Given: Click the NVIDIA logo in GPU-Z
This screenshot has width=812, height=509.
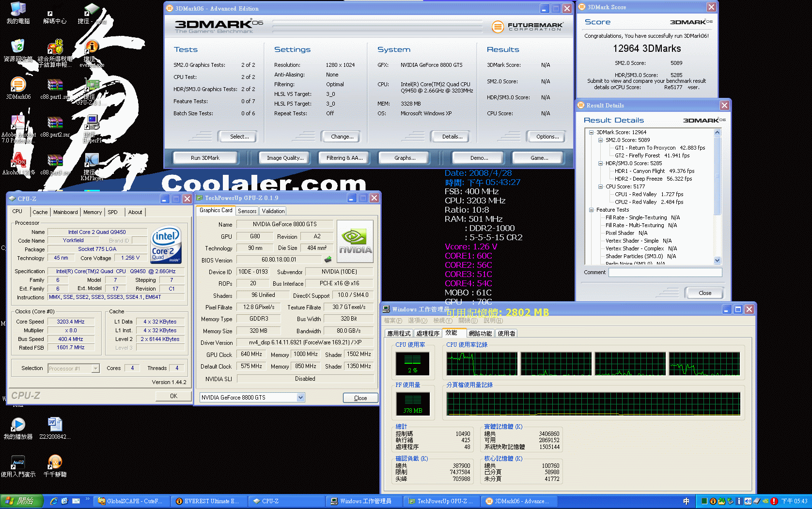Looking at the screenshot, I should point(355,242).
